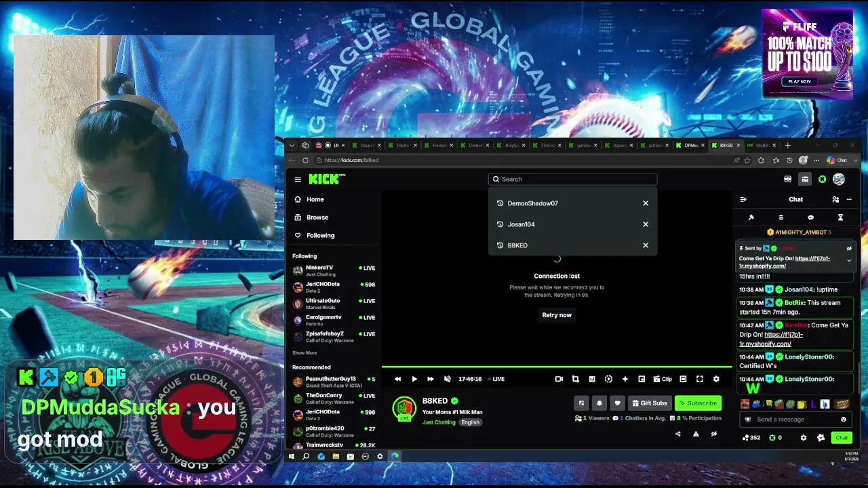Play the stream video
Viewport: 868px width, 488px height.
(x=414, y=379)
